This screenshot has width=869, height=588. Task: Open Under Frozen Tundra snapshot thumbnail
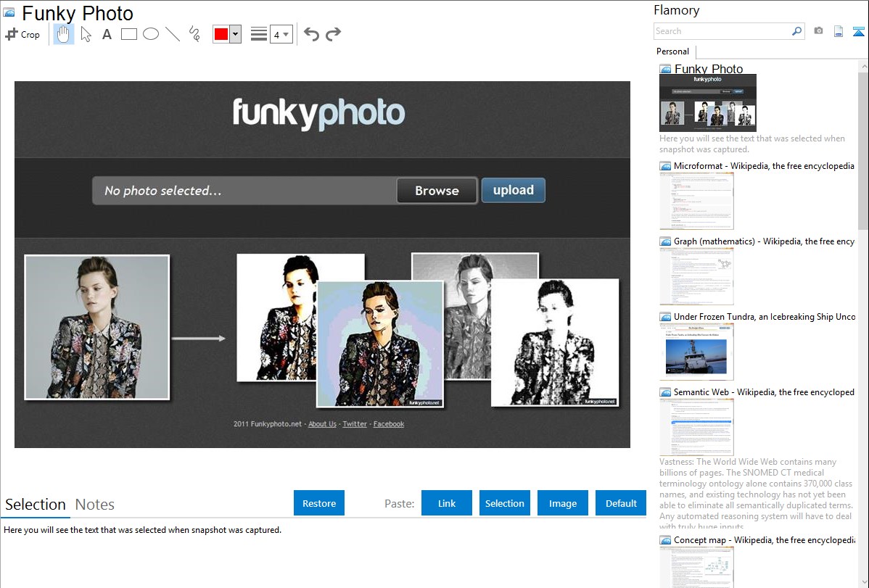coord(696,352)
